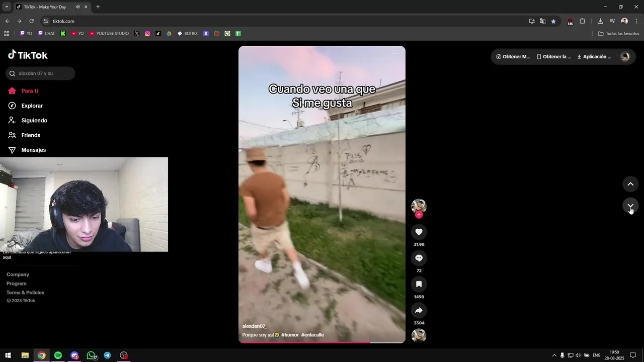Screen dimensions: 644x362
Task: Open Telegram from the taskbar
Action: [x=107, y=355]
